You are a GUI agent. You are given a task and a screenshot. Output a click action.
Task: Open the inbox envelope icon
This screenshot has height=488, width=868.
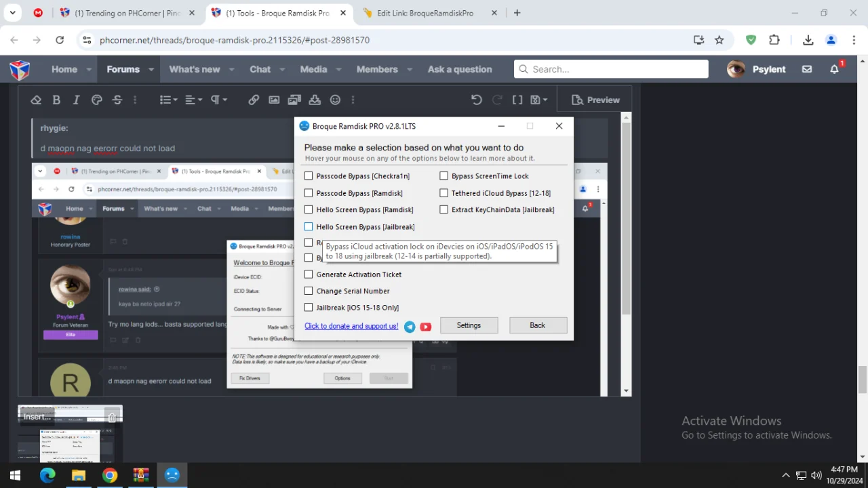click(807, 69)
